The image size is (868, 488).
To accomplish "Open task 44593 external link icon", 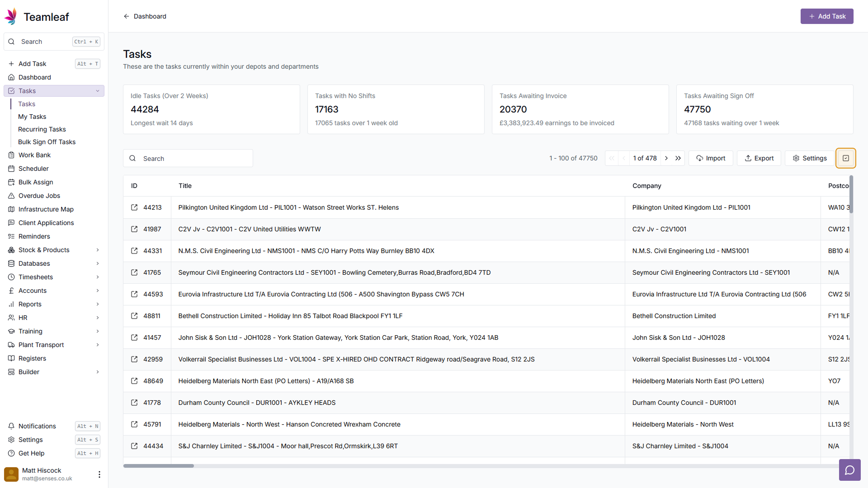I will point(134,294).
